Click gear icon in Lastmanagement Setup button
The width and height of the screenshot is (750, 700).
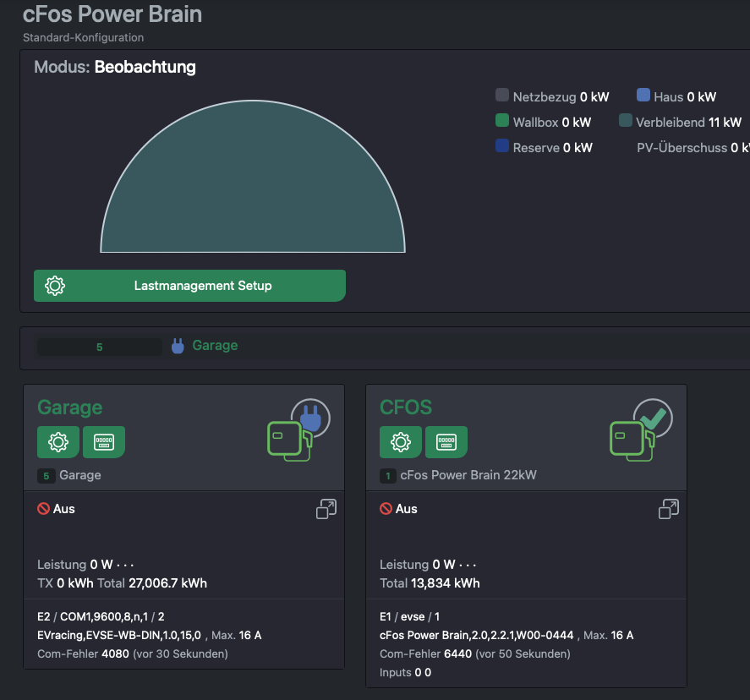point(55,286)
